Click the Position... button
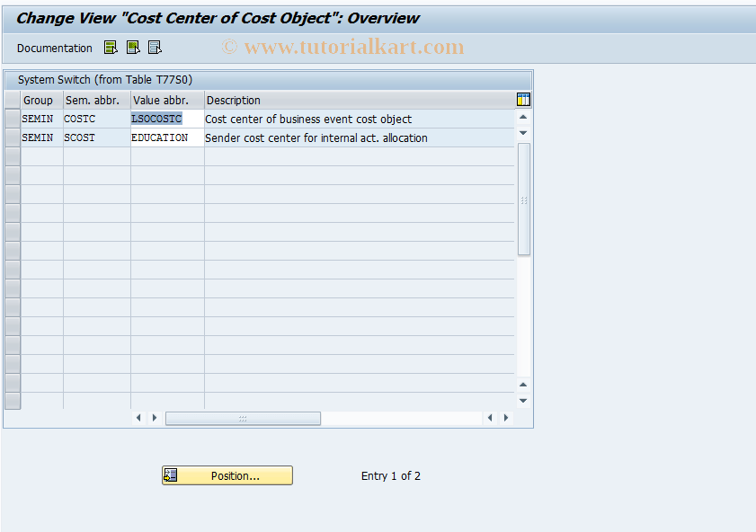756x532 pixels. pos(227,475)
